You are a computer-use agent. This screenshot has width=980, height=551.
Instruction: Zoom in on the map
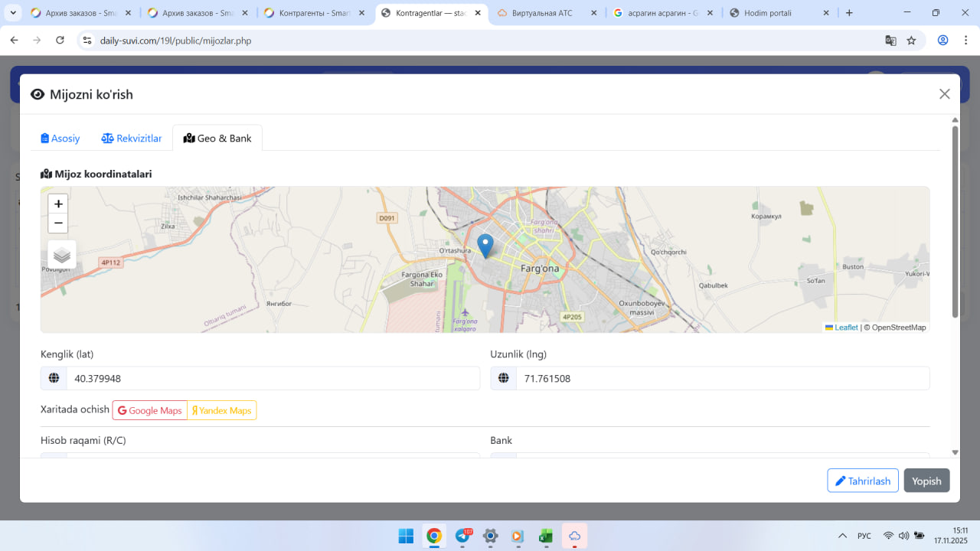coord(58,204)
